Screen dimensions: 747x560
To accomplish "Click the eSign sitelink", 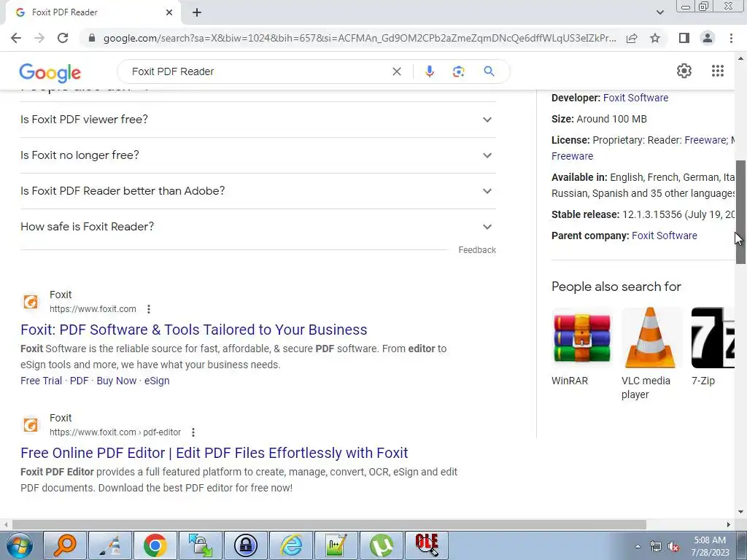I will point(157,381).
